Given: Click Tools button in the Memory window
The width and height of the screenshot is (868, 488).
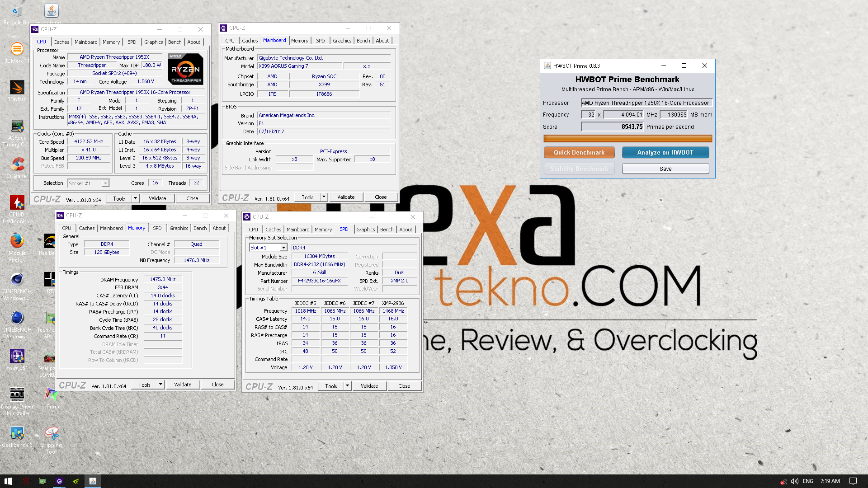Looking at the screenshot, I should pyautogui.click(x=144, y=385).
